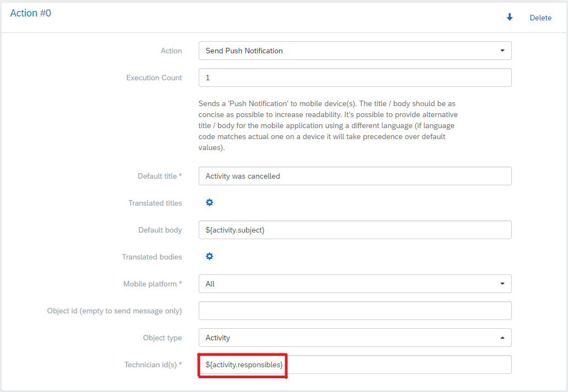Click the Mobile platform field label
Viewport: 568px width, 392px height.
pyautogui.click(x=152, y=284)
